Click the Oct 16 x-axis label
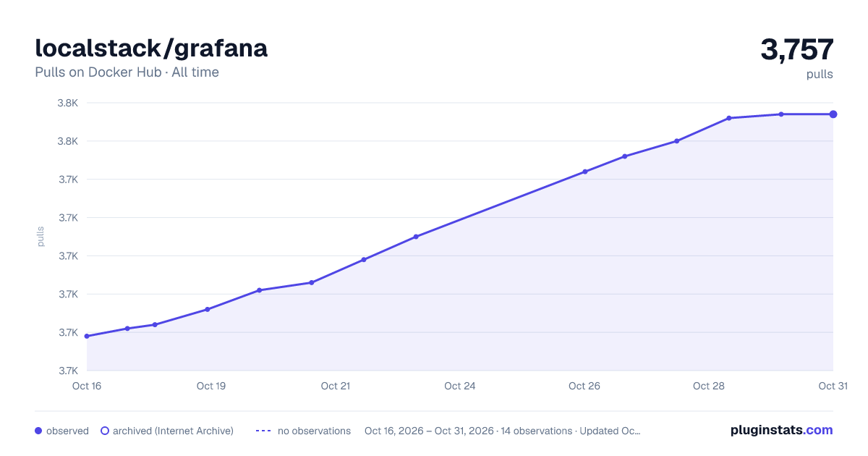The image size is (868, 456). tap(87, 386)
